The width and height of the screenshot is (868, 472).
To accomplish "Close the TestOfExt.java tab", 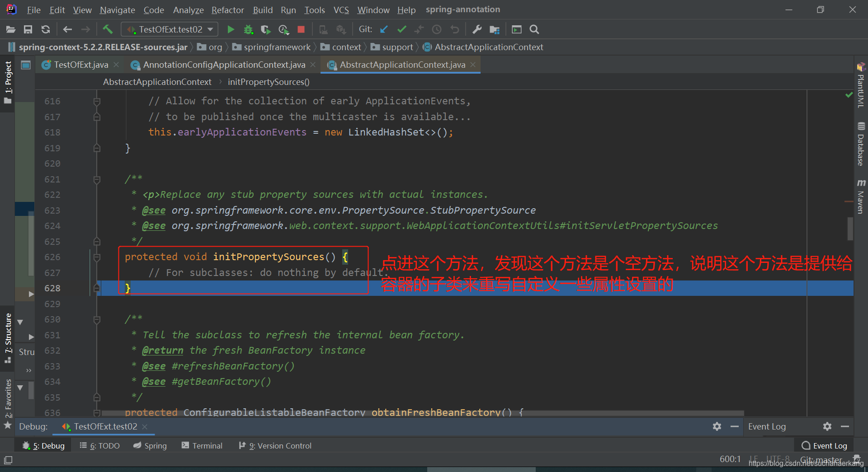I will coord(116,65).
